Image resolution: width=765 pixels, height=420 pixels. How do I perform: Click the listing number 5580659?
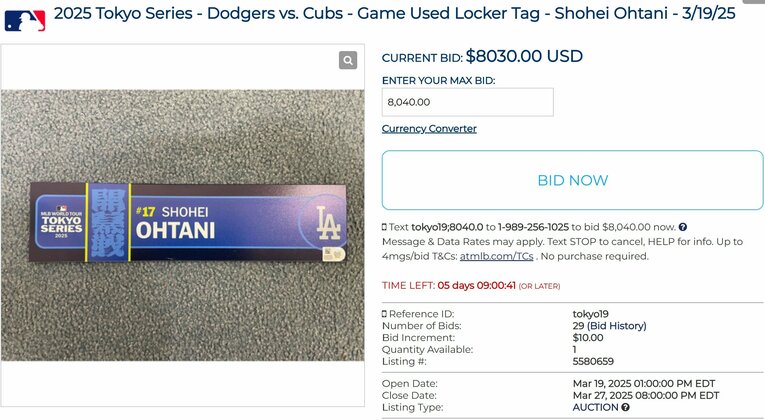(594, 362)
